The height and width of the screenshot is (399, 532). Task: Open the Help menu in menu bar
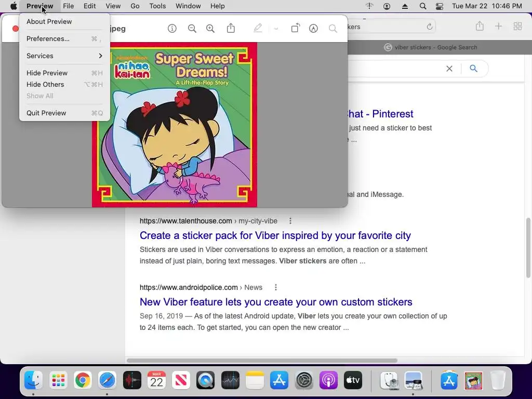point(218,6)
